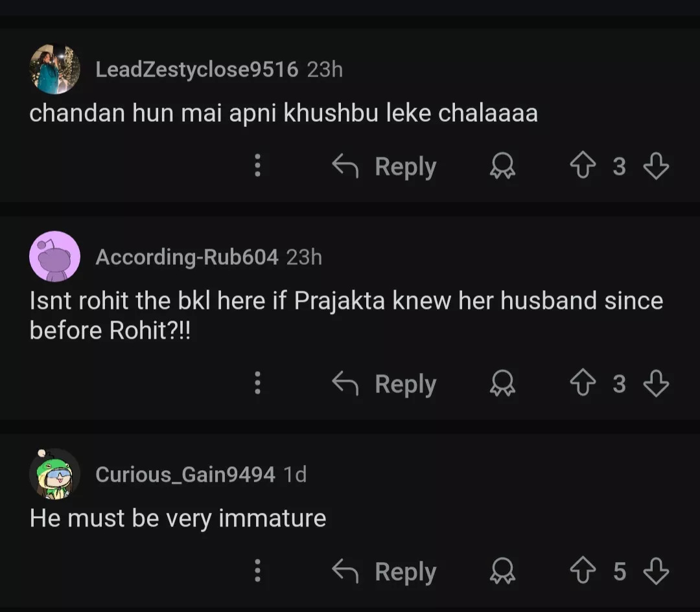This screenshot has height=612, width=700.
Task: Visit the Curious_Gain9494 username link
Action: 185,475
